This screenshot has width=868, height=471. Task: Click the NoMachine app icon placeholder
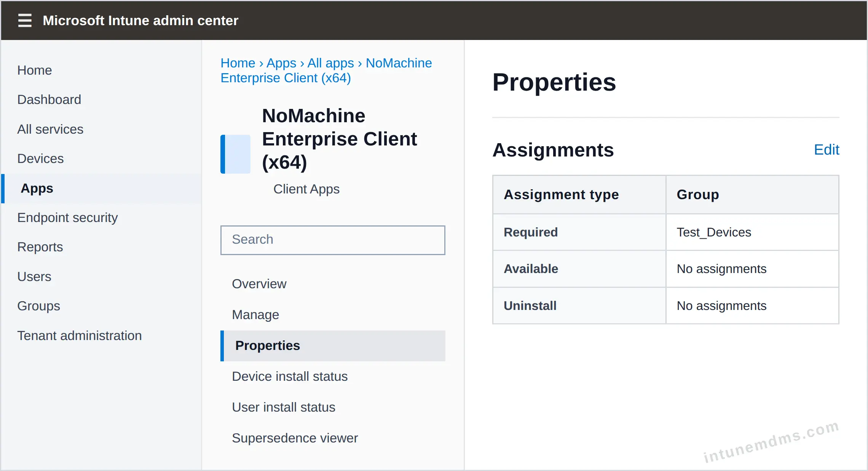(235, 154)
